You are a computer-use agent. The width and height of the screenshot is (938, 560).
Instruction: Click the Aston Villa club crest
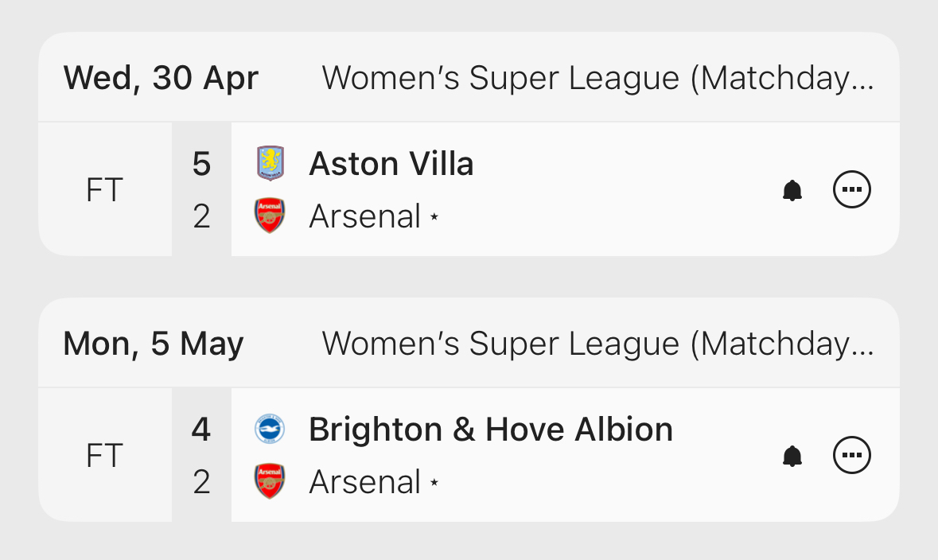270,164
